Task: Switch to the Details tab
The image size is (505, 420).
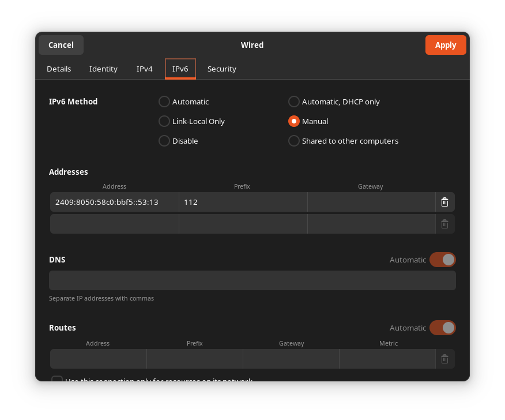Action: click(x=59, y=69)
